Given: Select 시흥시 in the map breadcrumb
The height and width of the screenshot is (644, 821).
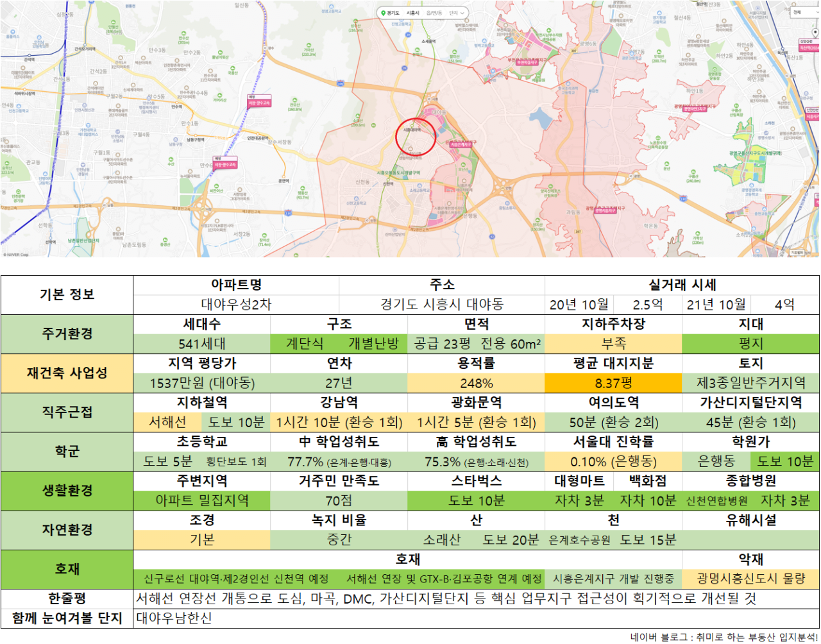Looking at the screenshot, I should tap(412, 13).
